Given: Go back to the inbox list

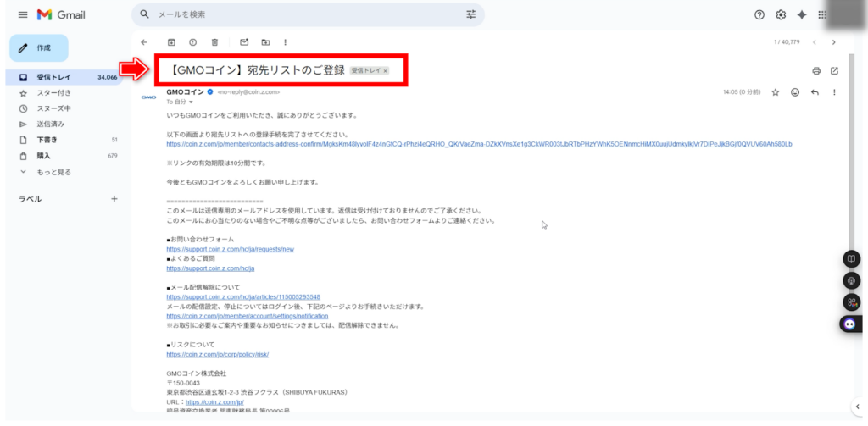Looking at the screenshot, I should point(143,41).
